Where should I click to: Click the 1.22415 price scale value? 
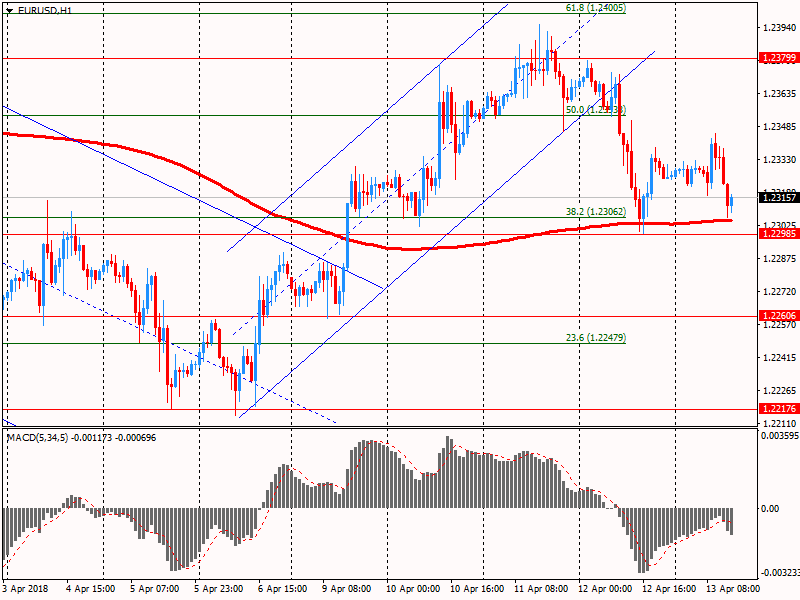pos(779,358)
